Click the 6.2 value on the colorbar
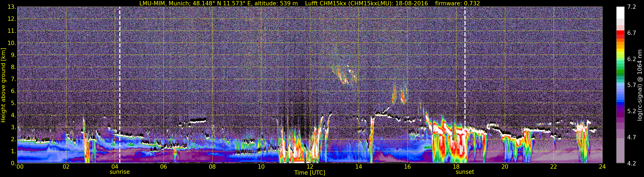The width and height of the screenshot is (644, 177). click(x=632, y=59)
